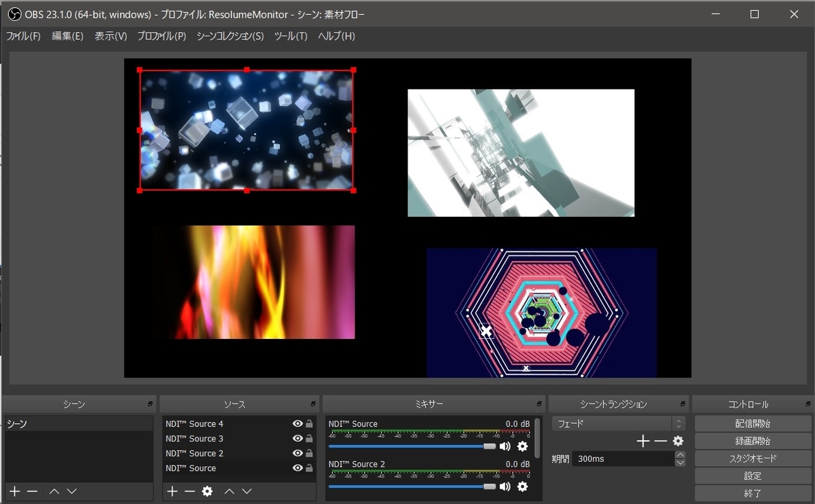
Task: Undock the Sources panel
Action: pyautogui.click(x=313, y=404)
